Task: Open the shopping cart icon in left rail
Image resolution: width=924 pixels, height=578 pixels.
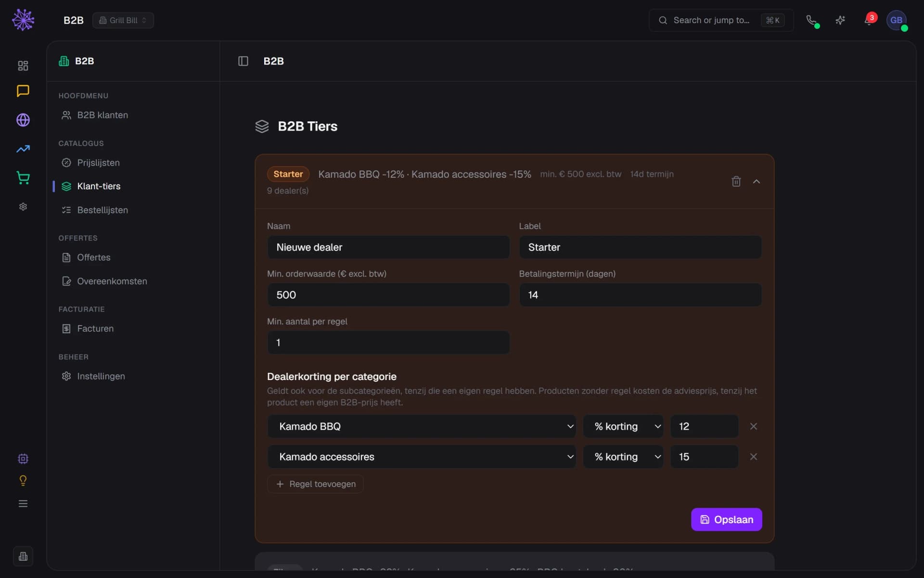Action: click(x=23, y=178)
